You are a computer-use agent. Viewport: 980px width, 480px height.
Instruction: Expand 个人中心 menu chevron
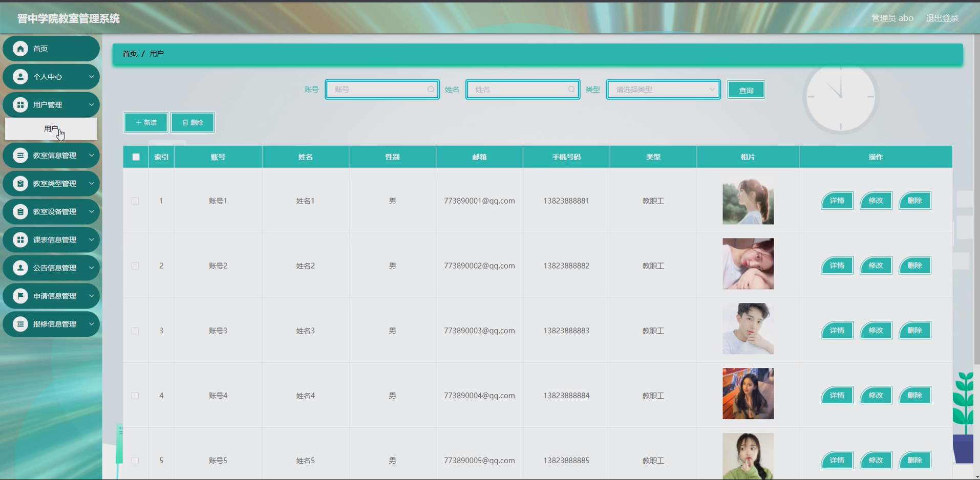pyautogui.click(x=92, y=77)
